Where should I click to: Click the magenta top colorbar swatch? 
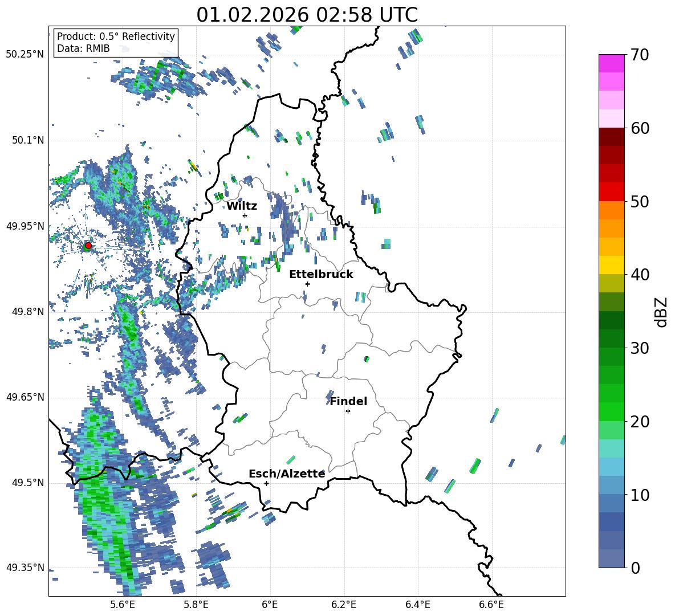tap(611, 63)
